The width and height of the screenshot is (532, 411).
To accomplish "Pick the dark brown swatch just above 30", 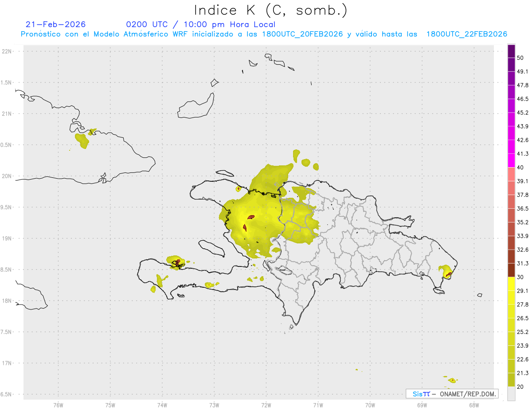I will pyautogui.click(x=511, y=270).
